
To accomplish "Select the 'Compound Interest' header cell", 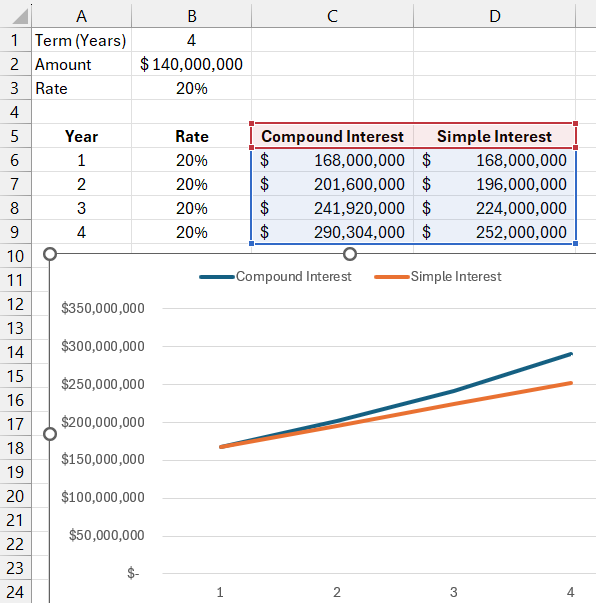I will (x=333, y=136).
